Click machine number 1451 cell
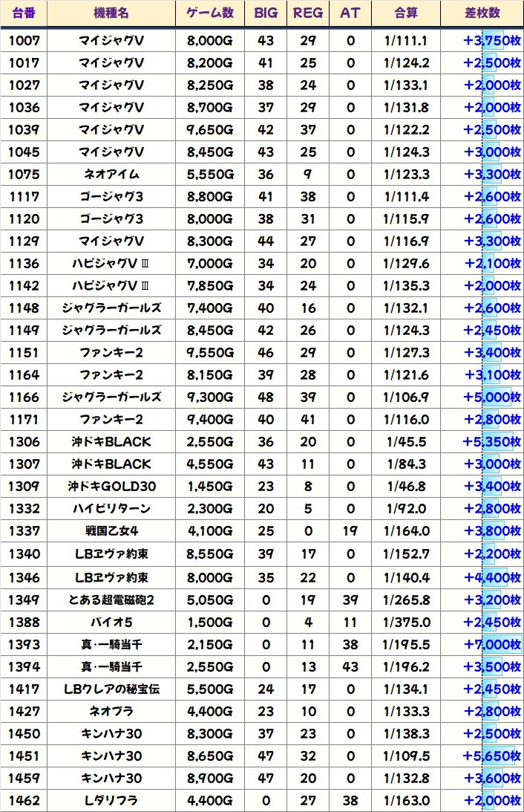The width and height of the screenshot is (524, 812). pos(24,756)
